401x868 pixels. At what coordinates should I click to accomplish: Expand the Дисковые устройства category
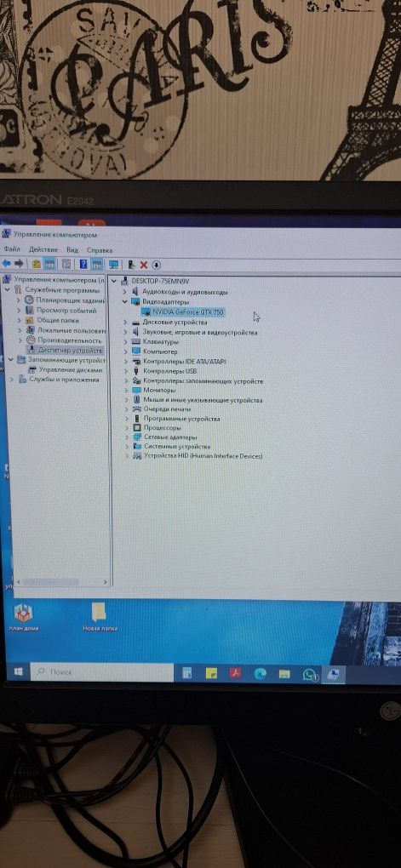tap(125, 323)
